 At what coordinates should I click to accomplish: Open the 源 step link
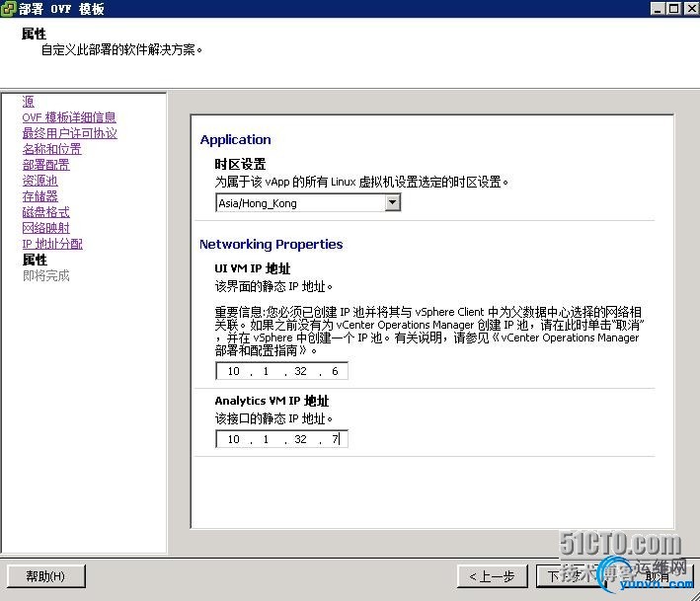pos(28,102)
